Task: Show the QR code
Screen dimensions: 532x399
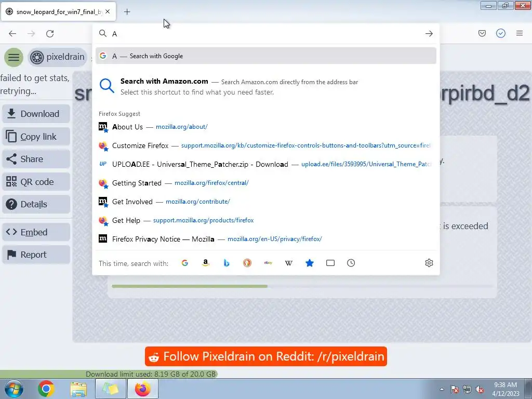Action: 36,181
